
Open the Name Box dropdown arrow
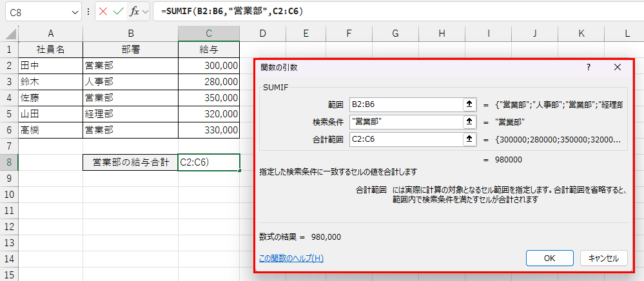pyautogui.click(x=75, y=13)
